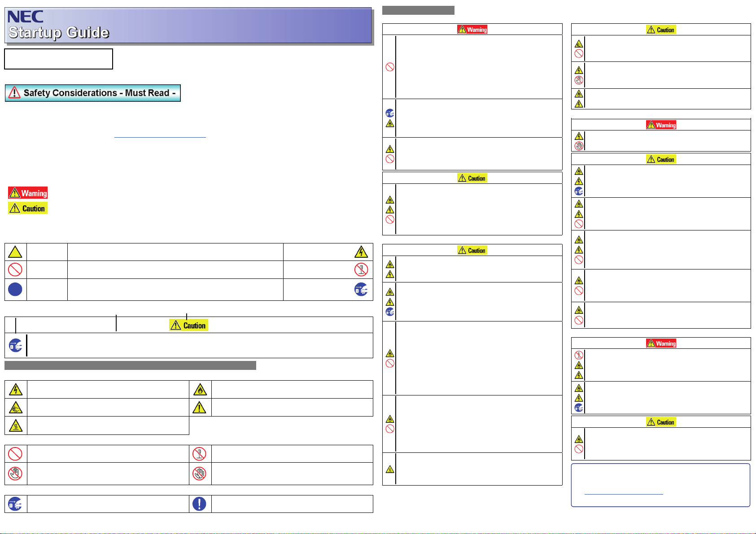Select the blue circle exclamation mandatory icon
The height and width of the screenshot is (534, 756).
pos(200,504)
